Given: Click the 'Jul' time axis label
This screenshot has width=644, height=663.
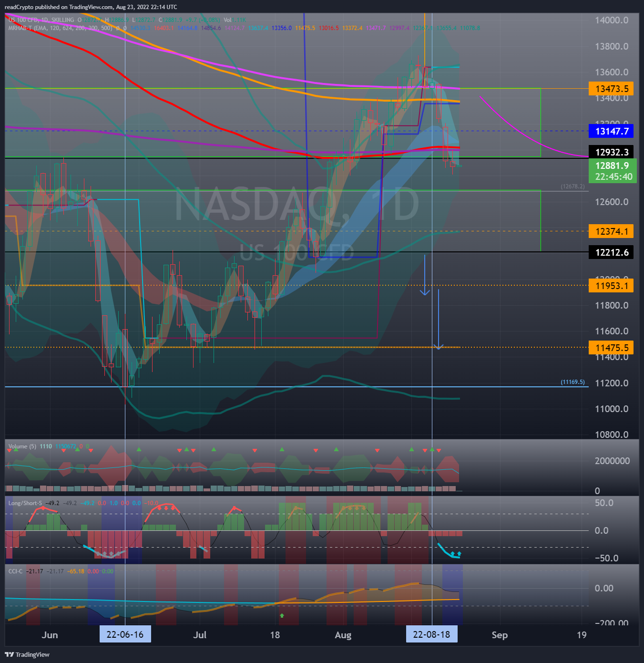Looking at the screenshot, I should pyautogui.click(x=200, y=635).
